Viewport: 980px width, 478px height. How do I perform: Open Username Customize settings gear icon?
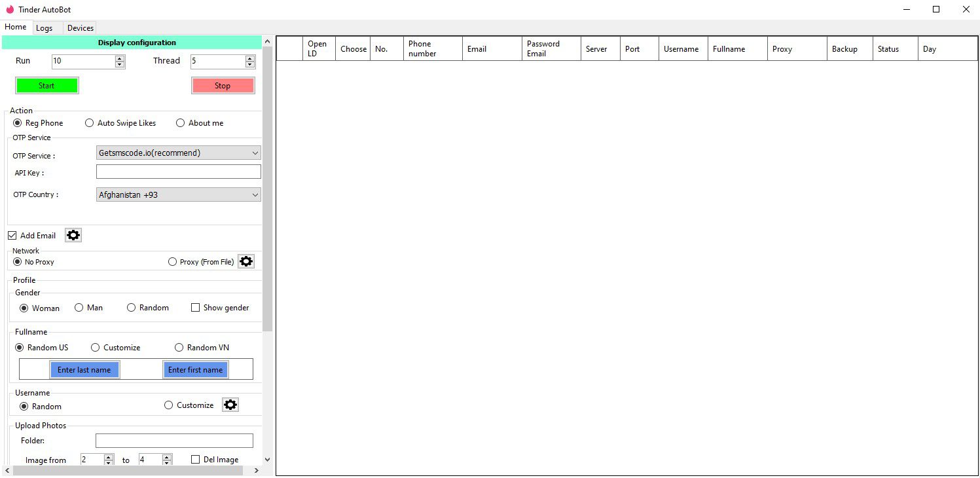pyautogui.click(x=230, y=405)
